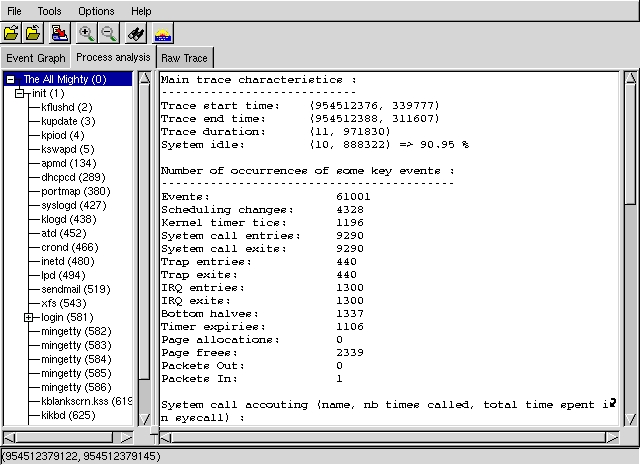Click the sunset color legend icon
640x465 pixels.
point(162,34)
